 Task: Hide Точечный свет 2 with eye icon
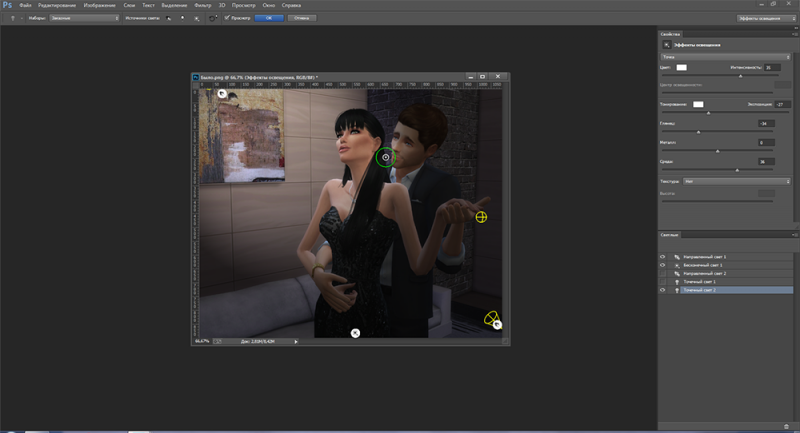pyautogui.click(x=662, y=290)
